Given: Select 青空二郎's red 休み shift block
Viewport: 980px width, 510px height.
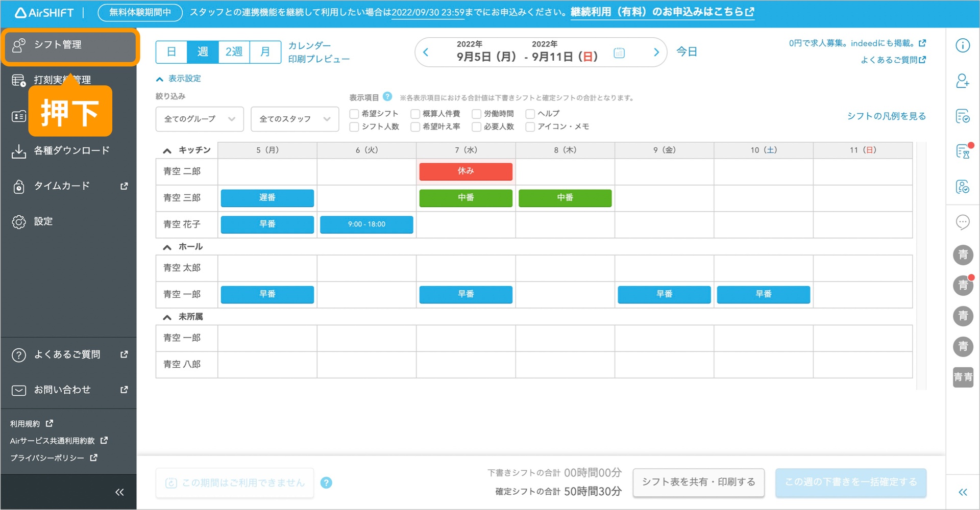Looking at the screenshot, I should (465, 171).
